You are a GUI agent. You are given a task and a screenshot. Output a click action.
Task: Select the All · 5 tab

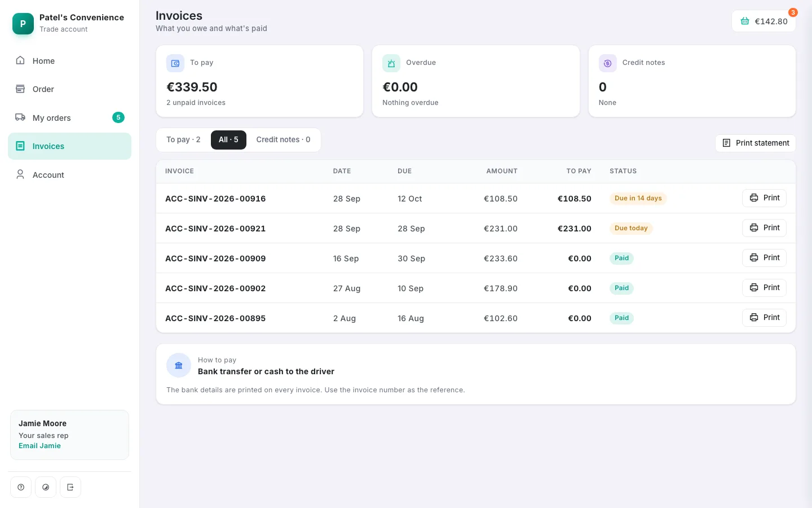228,139
